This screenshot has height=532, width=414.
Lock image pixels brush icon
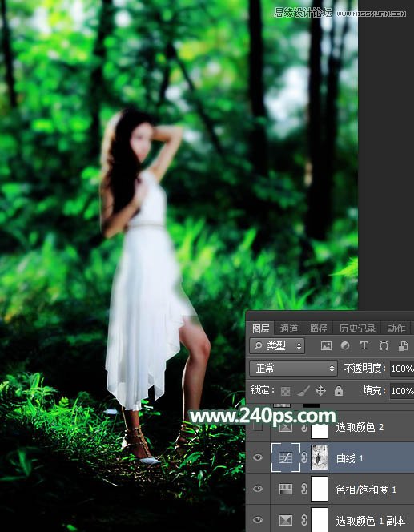coord(303,391)
